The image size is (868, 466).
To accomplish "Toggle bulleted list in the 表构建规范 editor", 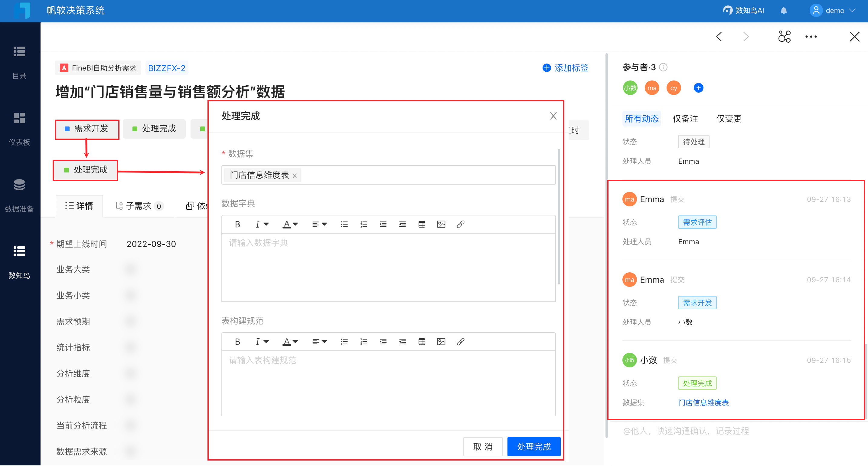I will pyautogui.click(x=344, y=342).
